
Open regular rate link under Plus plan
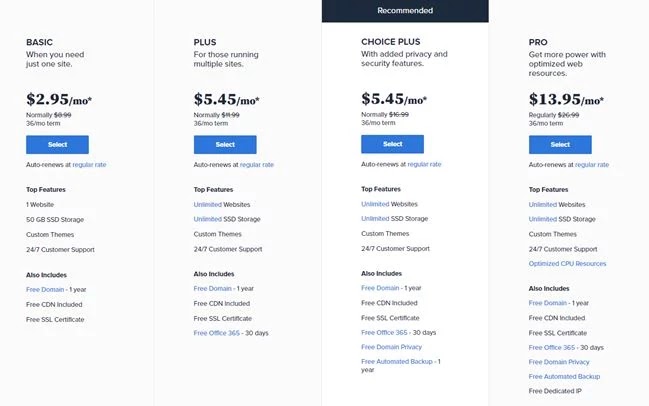(x=257, y=165)
